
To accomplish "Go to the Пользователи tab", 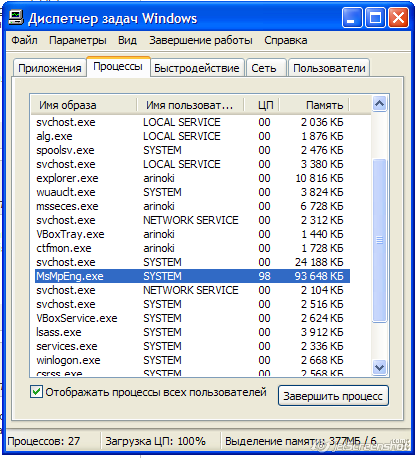I will pos(329,68).
